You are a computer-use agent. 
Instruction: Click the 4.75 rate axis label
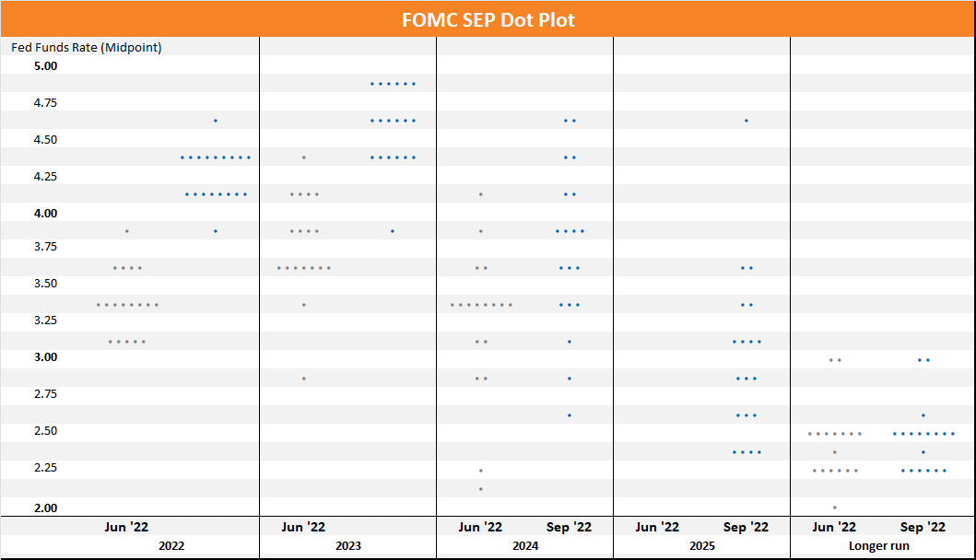coord(45,102)
